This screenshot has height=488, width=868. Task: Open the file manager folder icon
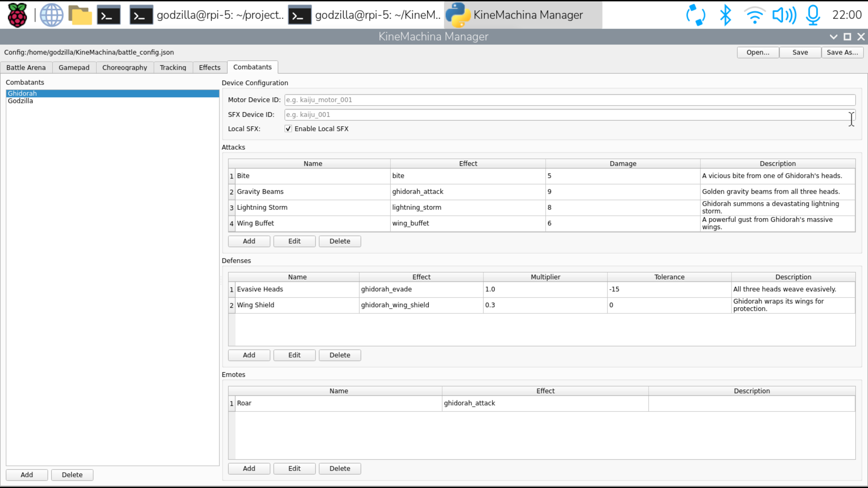pos(80,15)
